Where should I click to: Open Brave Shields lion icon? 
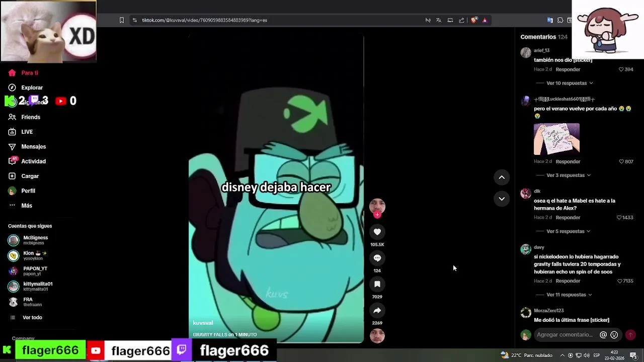473,20
